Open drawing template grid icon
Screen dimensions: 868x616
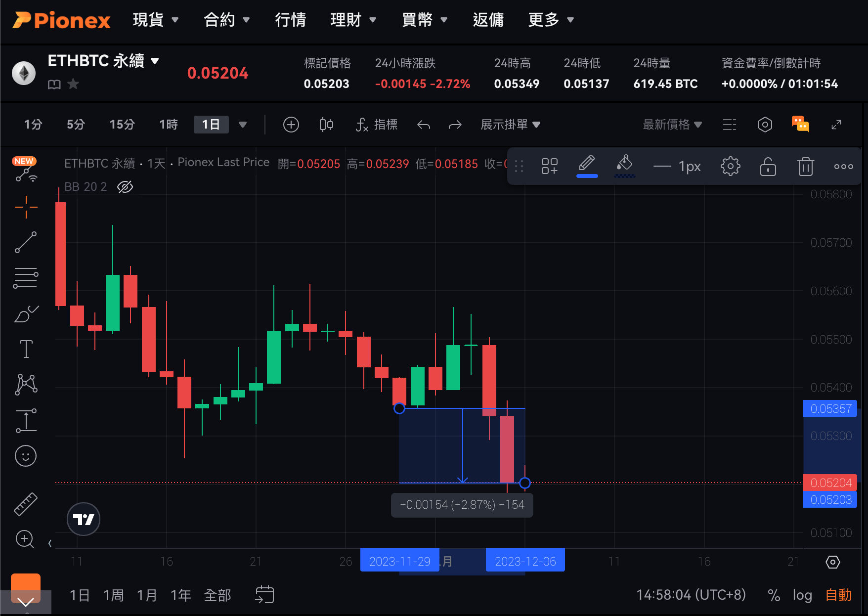(x=549, y=166)
